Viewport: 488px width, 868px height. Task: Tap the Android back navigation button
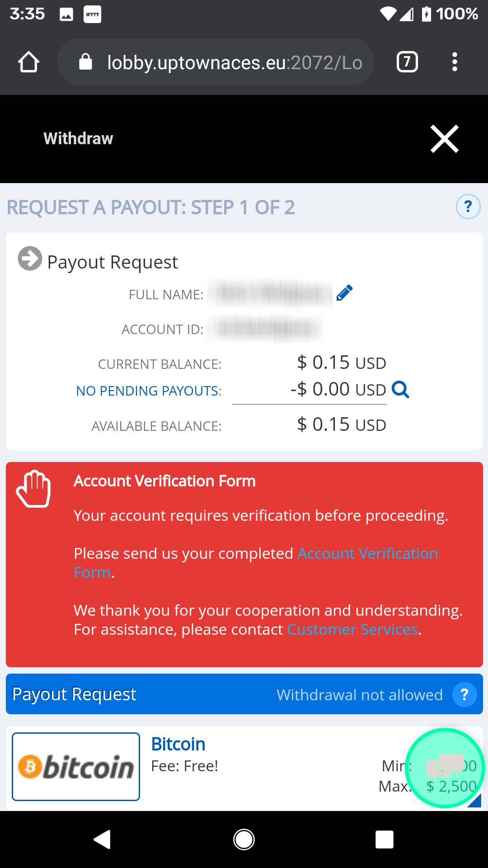102,840
